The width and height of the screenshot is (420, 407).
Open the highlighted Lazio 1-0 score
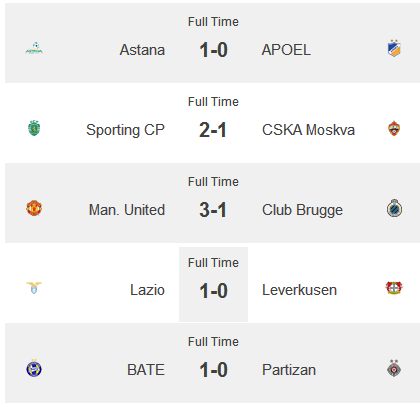point(213,291)
